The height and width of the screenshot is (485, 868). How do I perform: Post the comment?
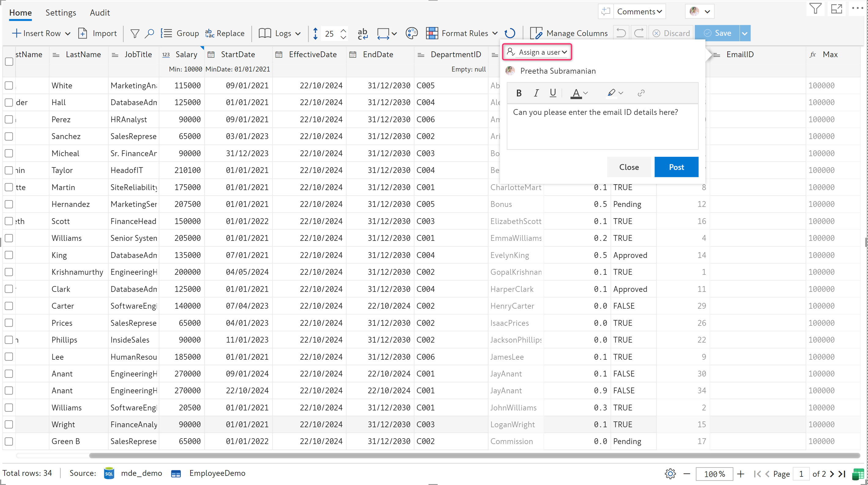click(x=676, y=167)
